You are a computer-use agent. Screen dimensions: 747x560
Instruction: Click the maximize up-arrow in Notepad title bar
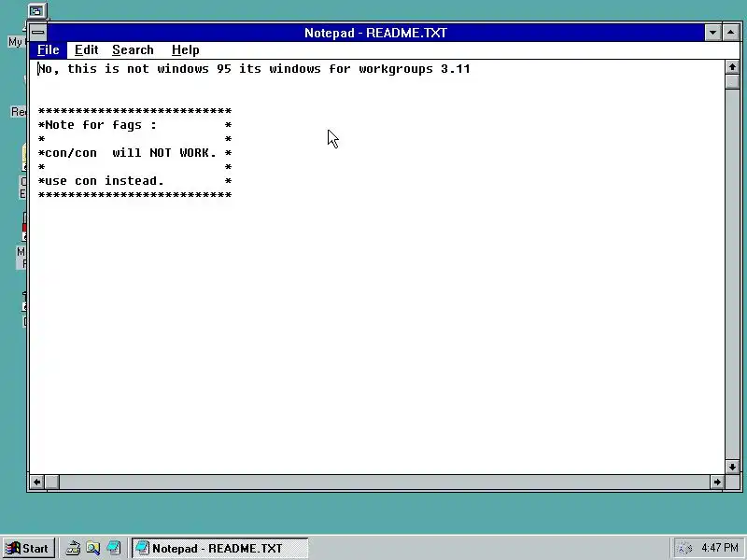(x=731, y=33)
